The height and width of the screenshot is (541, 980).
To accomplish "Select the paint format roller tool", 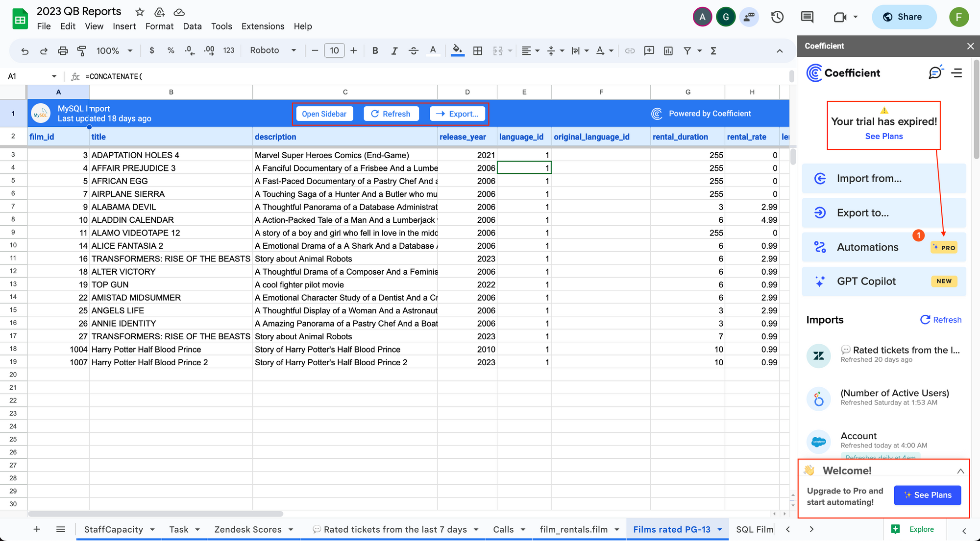I will tap(82, 50).
